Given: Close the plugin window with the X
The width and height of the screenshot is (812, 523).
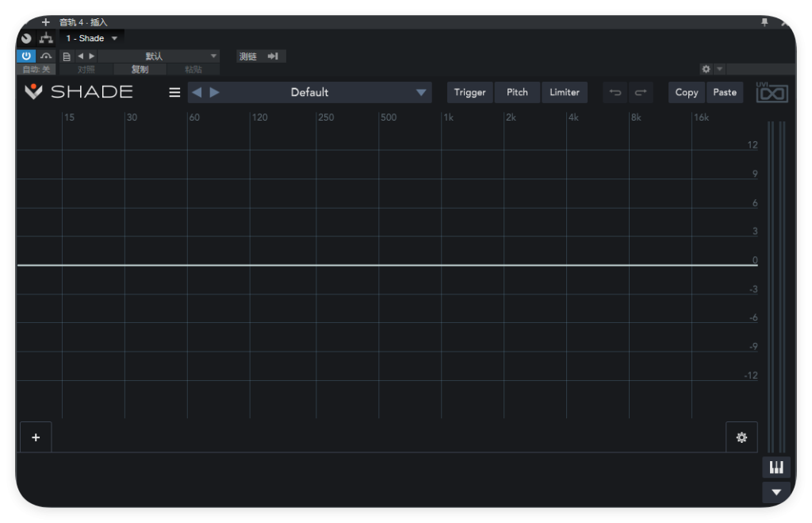Looking at the screenshot, I should pyautogui.click(x=786, y=22).
